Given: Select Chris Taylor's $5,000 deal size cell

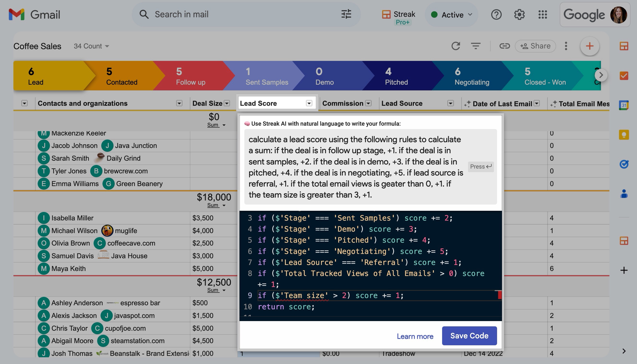Looking at the screenshot, I should tap(213, 328).
